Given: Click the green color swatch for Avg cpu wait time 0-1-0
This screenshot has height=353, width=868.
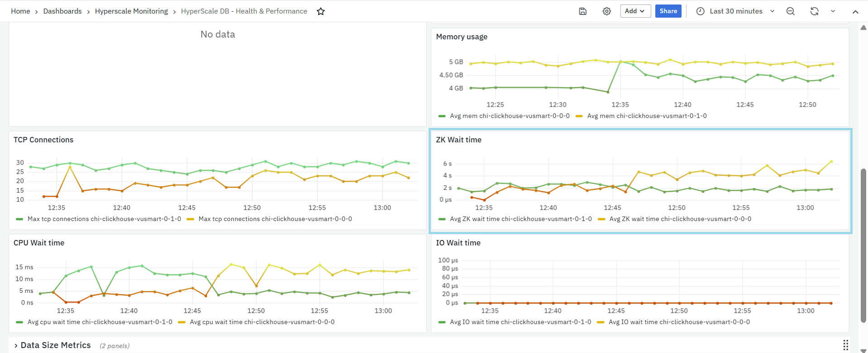Looking at the screenshot, I should 19,322.
